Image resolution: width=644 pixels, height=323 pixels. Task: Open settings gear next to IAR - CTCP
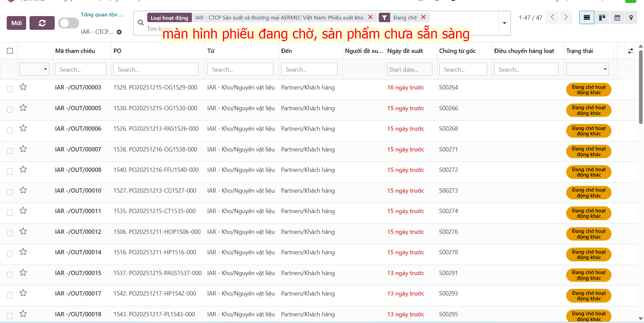coord(119,32)
